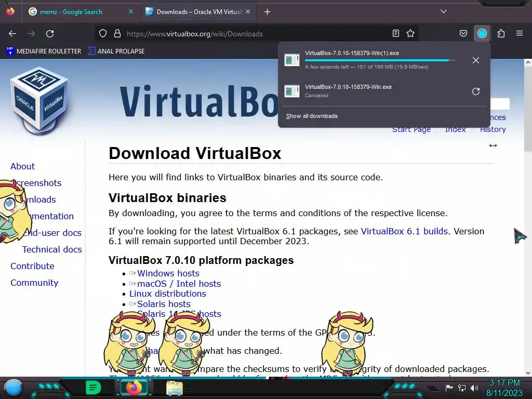This screenshot has width=532, height=399.
Task: Close the memz Google Search tab
Action: point(131,11)
